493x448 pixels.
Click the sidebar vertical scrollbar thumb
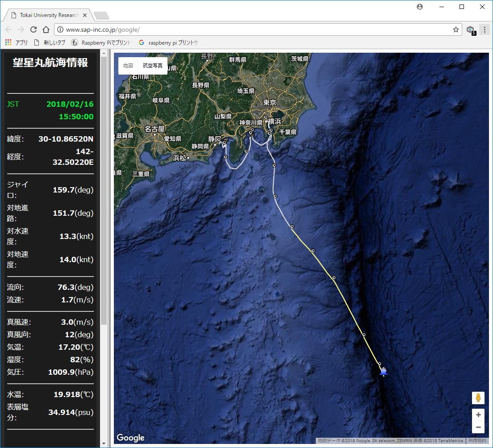(104, 191)
